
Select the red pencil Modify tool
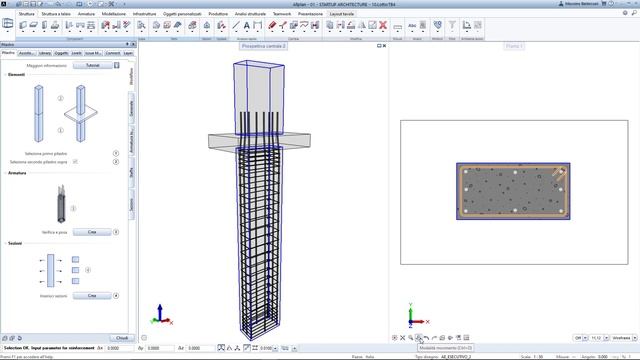click(x=272, y=25)
